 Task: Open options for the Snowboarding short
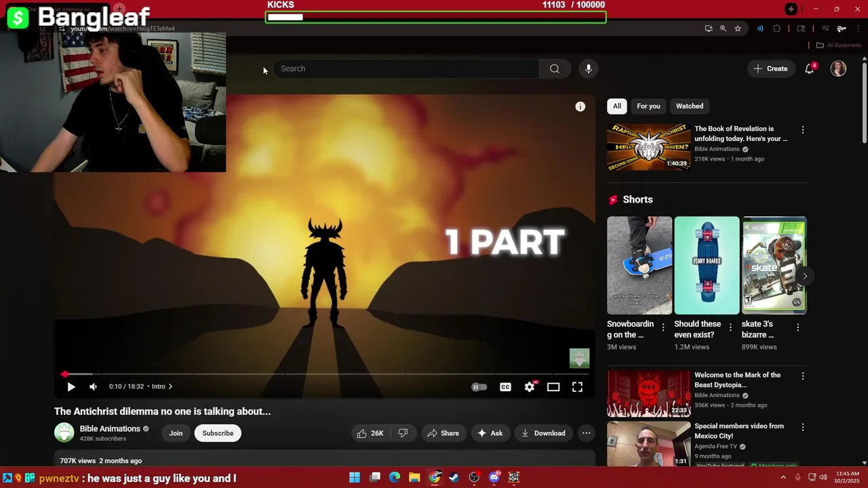(663, 327)
